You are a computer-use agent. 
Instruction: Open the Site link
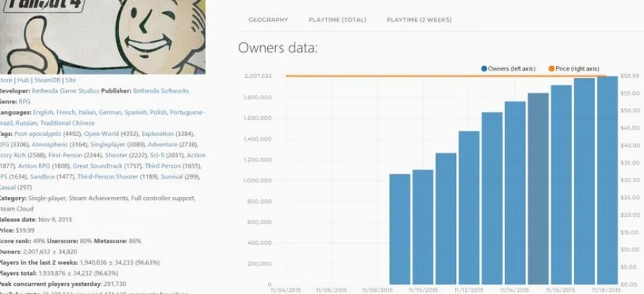click(70, 80)
